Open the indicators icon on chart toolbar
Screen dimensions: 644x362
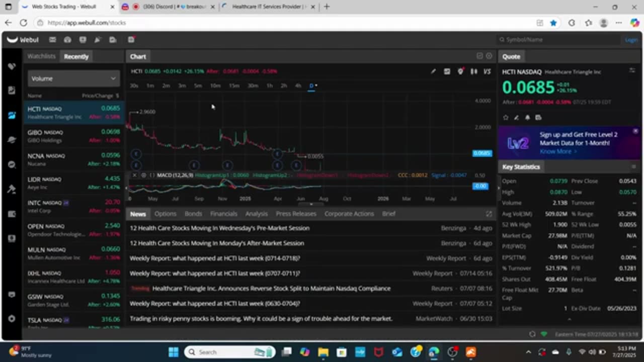[x=447, y=71]
